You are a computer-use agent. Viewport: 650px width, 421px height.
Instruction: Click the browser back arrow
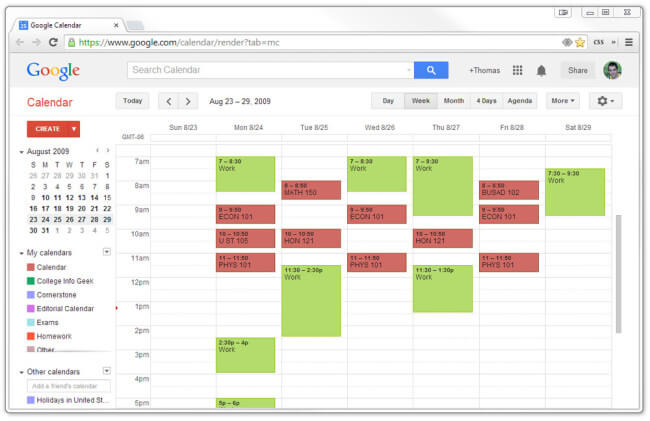coord(19,42)
